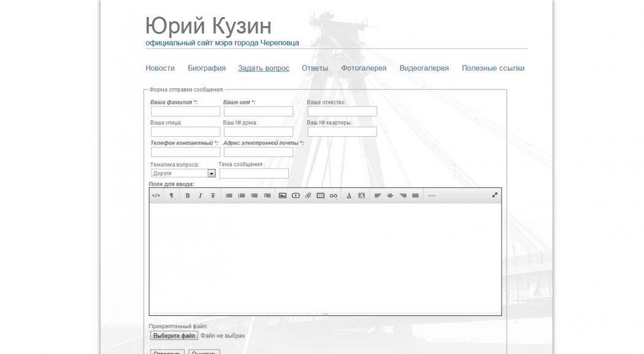
Task: Click 'Файл не выбран' text
Action: (223, 336)
